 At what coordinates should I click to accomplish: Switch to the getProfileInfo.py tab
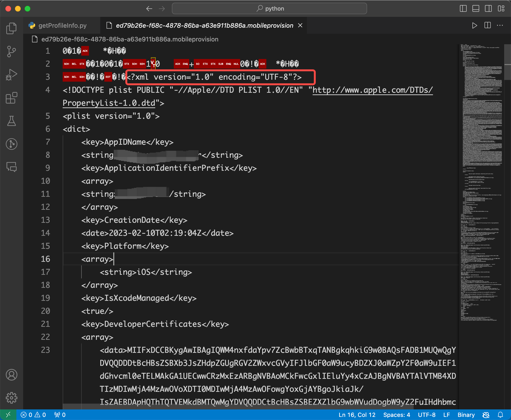62,25
